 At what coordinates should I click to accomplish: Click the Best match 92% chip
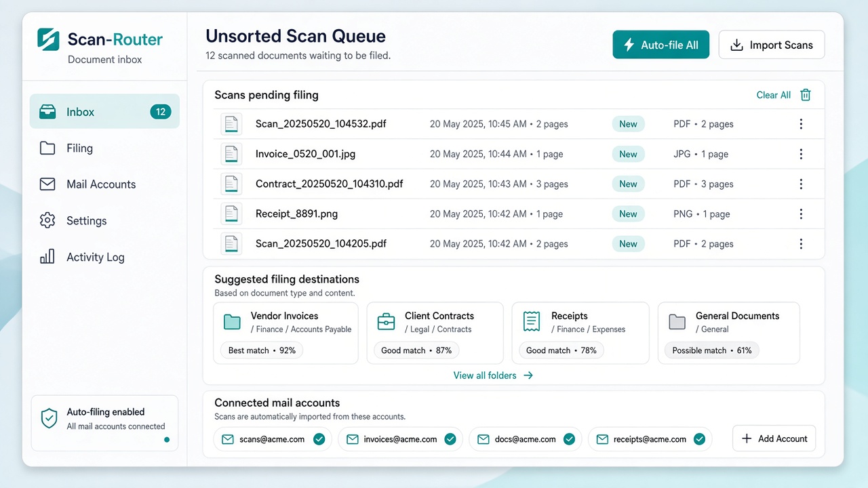point(262,350)
